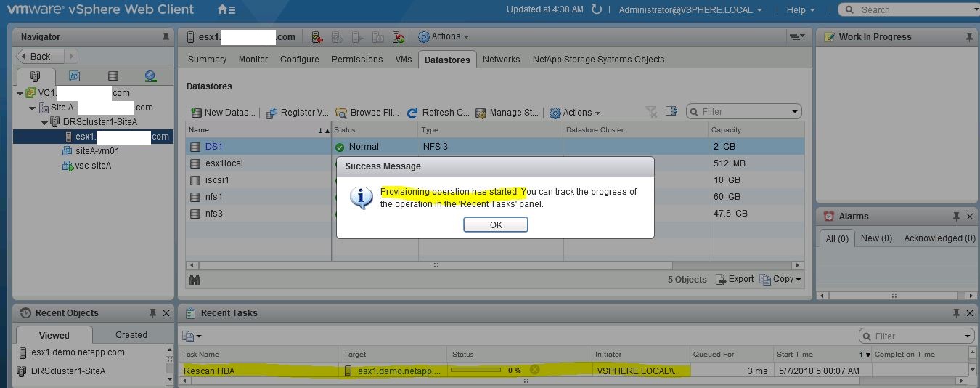Click the host power operation icon
This screenshot has width=980, height=388.
click(x=358, y=37)
